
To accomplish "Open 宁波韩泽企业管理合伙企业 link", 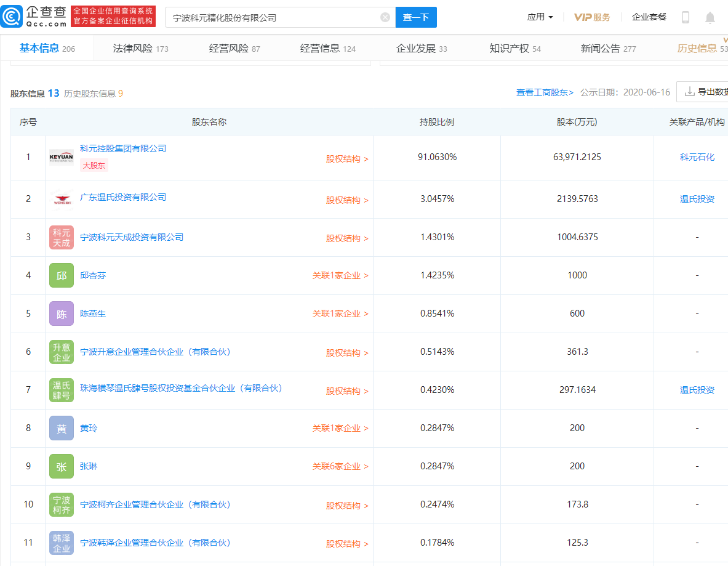I will point(156,543).
